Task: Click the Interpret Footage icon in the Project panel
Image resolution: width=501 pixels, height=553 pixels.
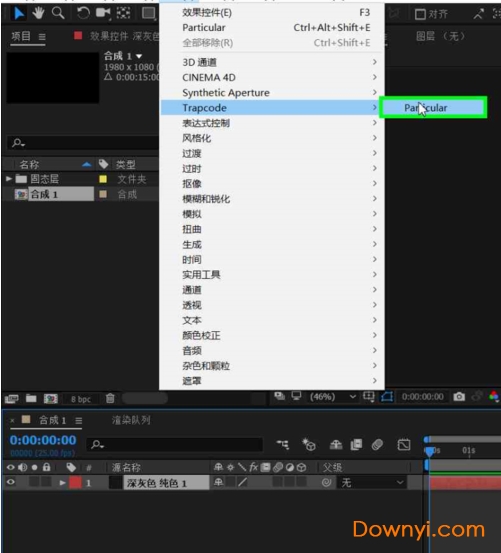Action: (12, 399)
